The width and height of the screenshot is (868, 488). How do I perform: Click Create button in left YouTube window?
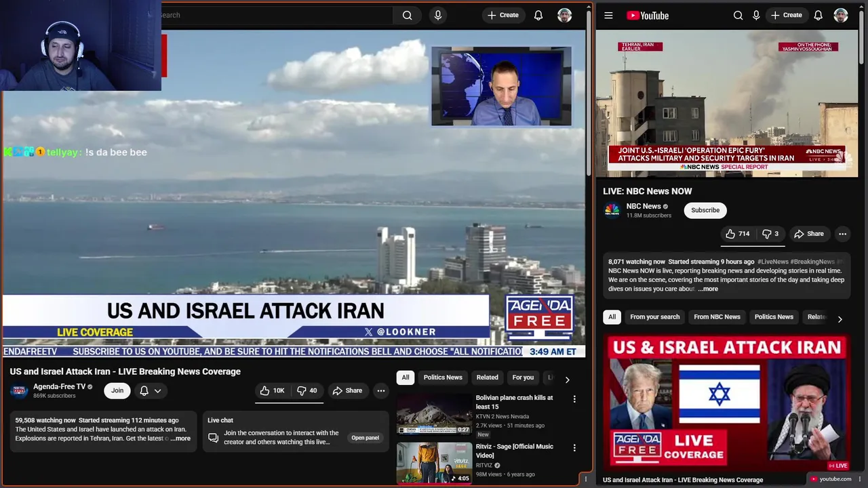[x=502, y=15]
